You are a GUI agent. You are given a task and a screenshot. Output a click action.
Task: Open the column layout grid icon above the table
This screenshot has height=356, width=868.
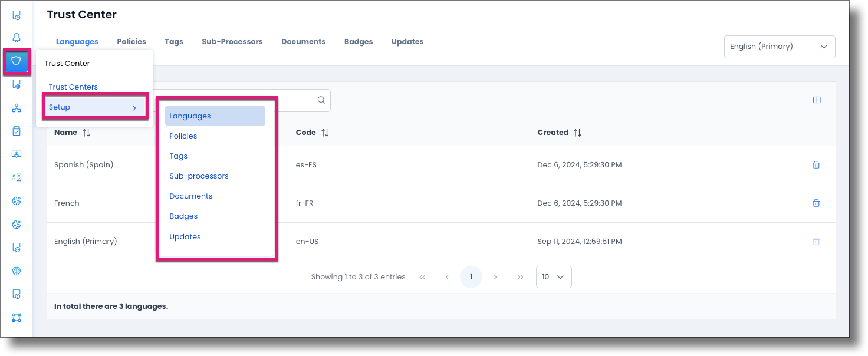click(817, 100)
